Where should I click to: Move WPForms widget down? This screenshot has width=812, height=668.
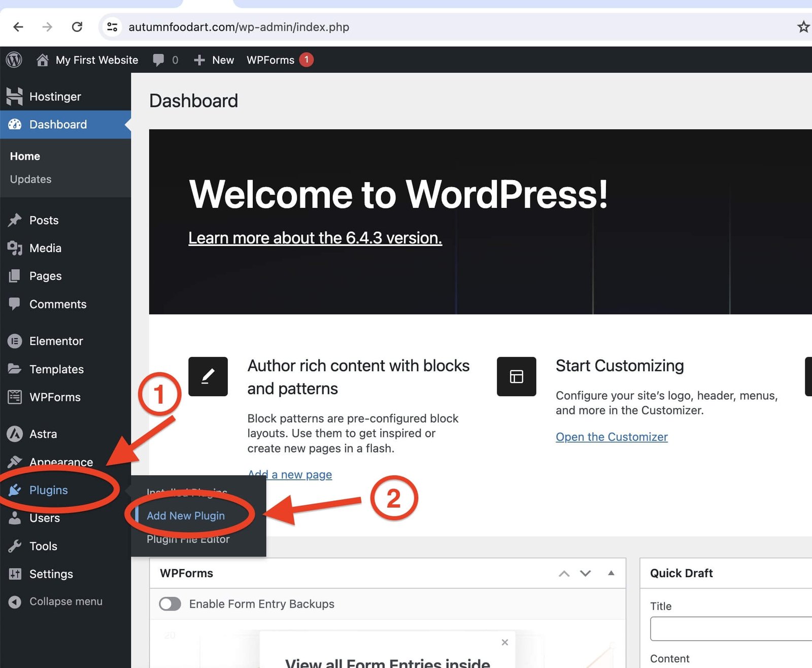tap(586, 573)
